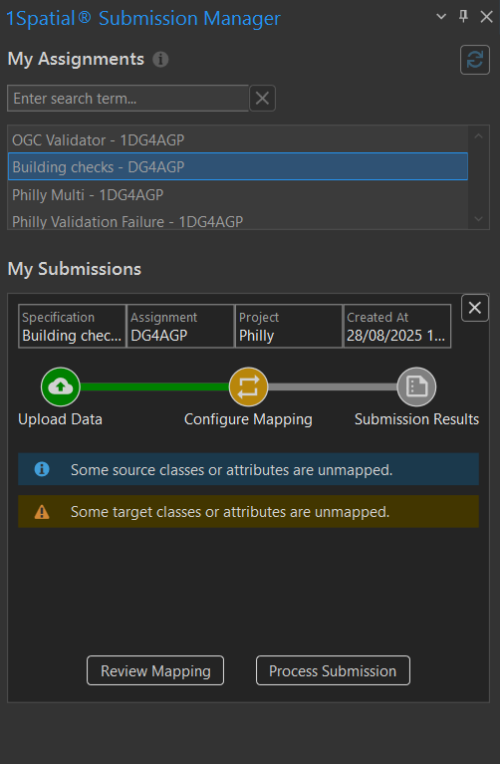Click the Process Submission button
The width and height of the screenshot is (500, 764).
(333, 670)
